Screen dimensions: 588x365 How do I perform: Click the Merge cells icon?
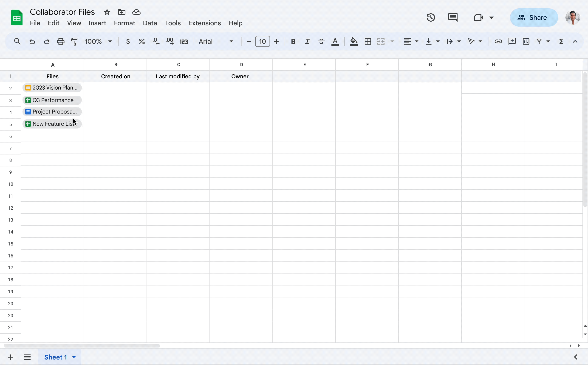[381, 41]
